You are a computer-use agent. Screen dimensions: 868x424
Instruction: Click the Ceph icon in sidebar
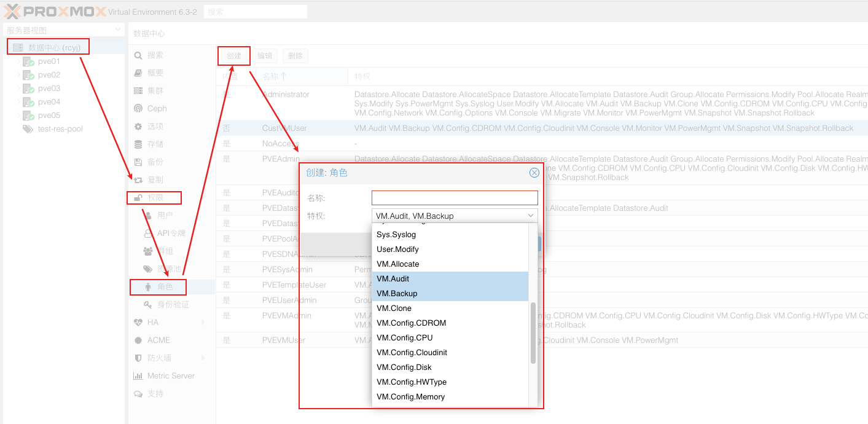pyautogui.click(x=138, y=109)
